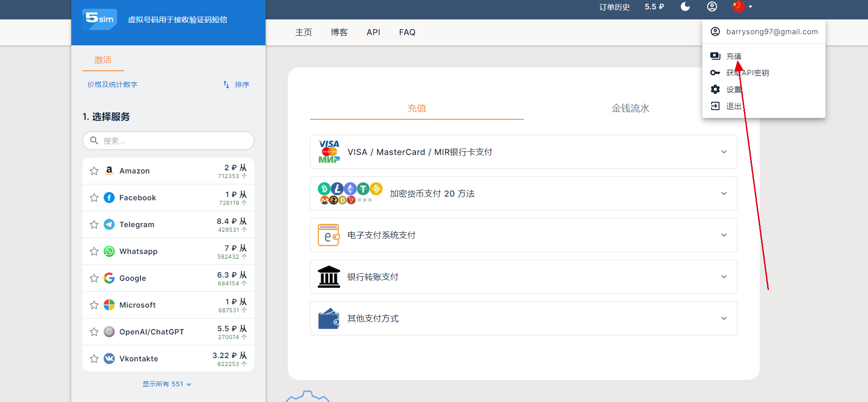Click the Telegram service icon
868x402 pixels.
[109, 224]
